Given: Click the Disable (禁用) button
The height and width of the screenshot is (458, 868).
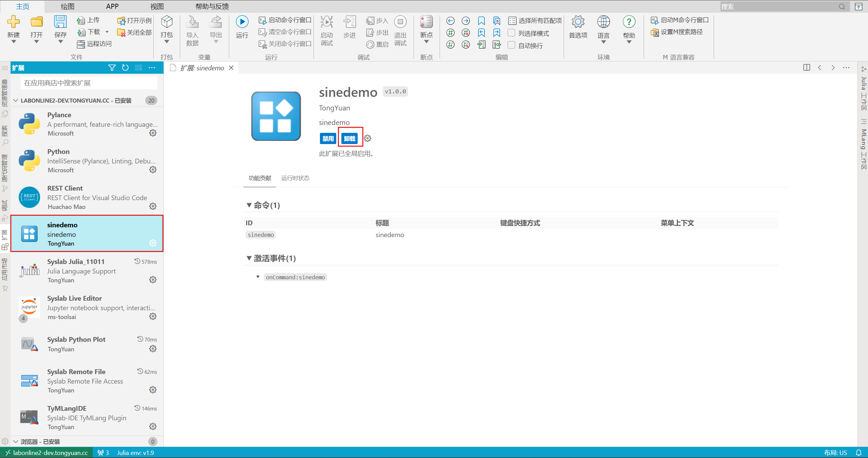Looking at the screenshot, I should (328, 138).
